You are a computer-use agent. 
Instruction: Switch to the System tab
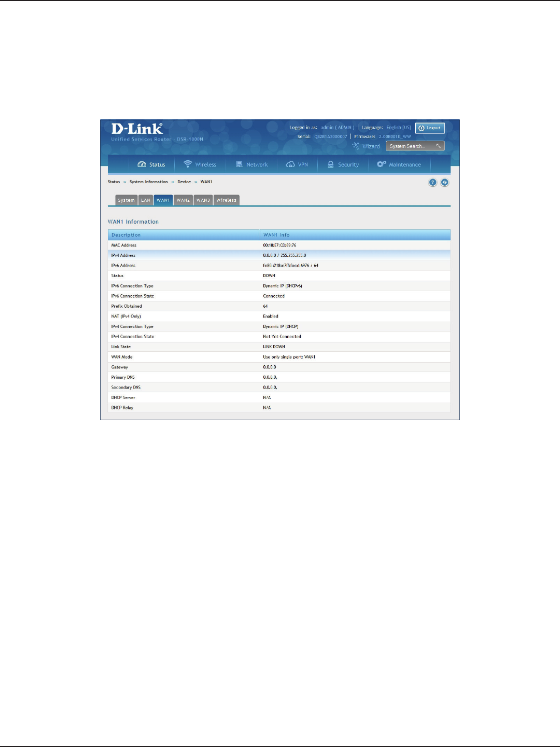click(126, 200)
